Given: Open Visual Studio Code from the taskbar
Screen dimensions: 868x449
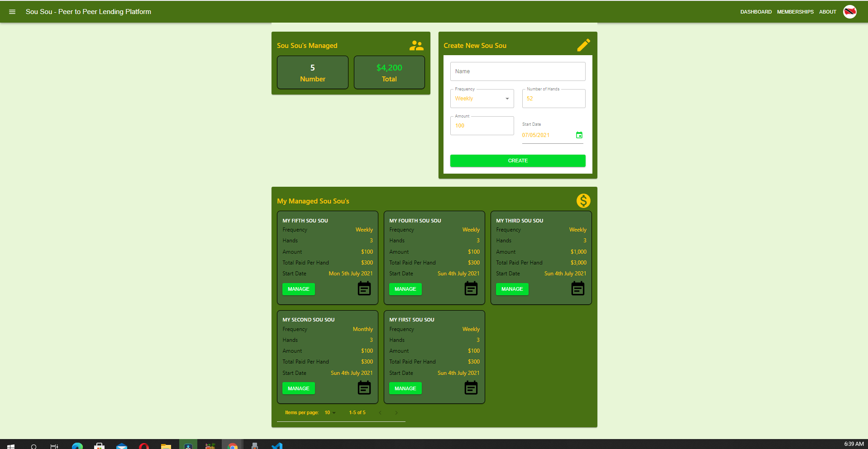Looking at the screenshot, I should coord(277,446).
